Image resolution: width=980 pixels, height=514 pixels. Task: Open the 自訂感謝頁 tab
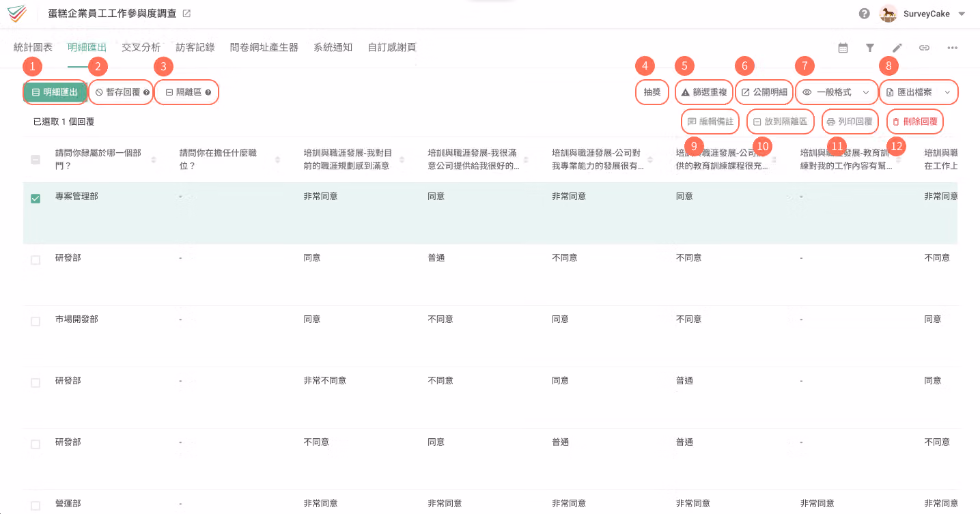[392, 47]
